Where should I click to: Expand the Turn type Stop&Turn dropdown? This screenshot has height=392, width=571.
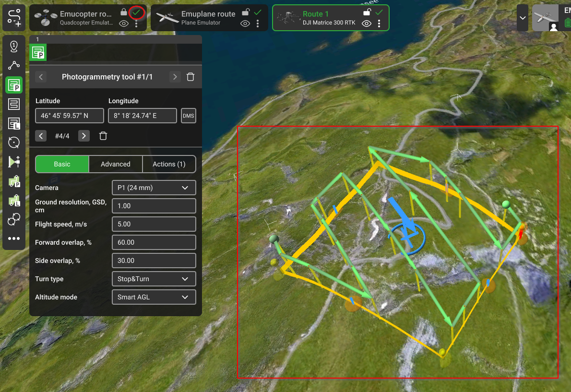click(x=154, y=279)
